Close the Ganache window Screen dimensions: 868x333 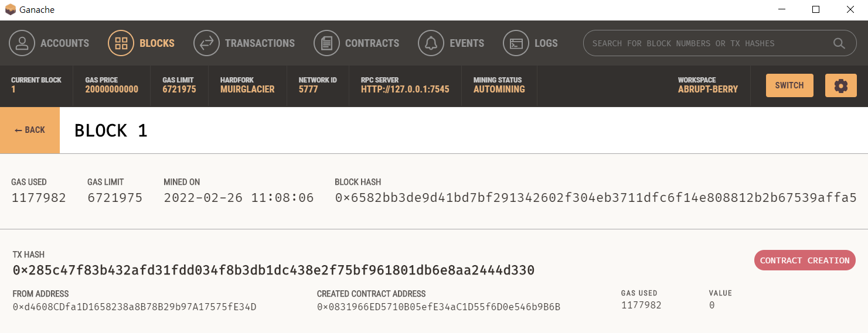[850, 10]
